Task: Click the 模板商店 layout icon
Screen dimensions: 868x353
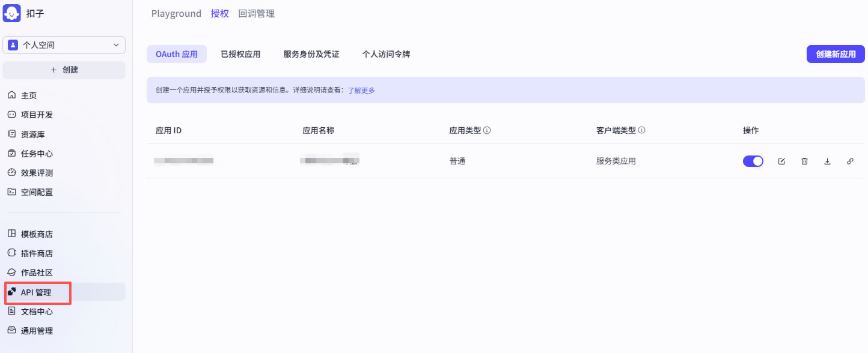Action: click(x=11, y=234)
